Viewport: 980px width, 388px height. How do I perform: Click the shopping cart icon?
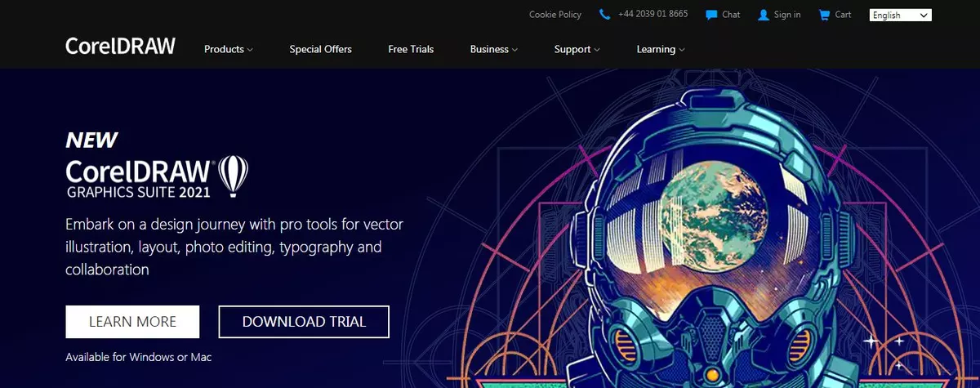pyautogui.click(x=824, y=15)
